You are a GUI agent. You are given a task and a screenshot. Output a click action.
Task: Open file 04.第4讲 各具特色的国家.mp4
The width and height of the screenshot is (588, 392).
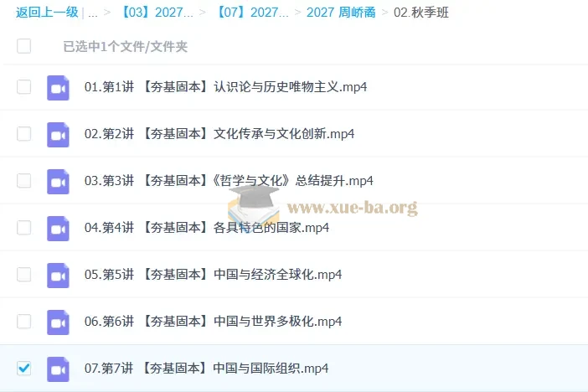pos(207,228)
